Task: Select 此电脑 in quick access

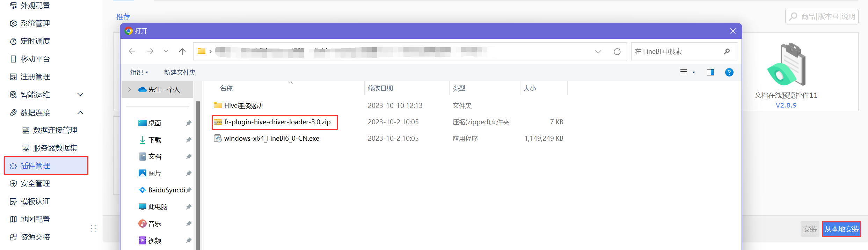Action: [158, 207]
